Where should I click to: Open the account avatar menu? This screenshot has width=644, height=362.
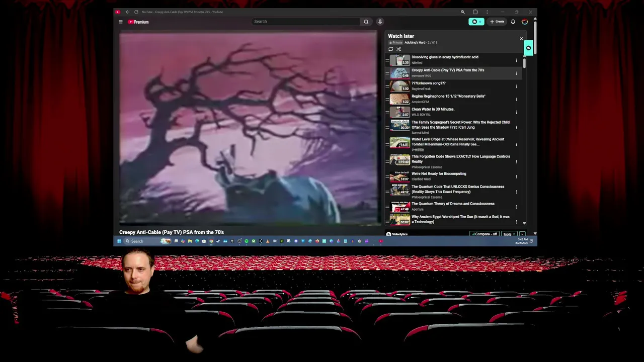click(x=525, y=22)
